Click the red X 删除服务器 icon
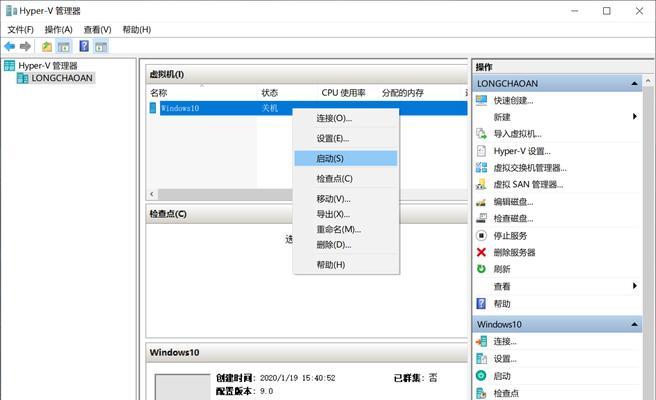This screenshot has width=656, height=400. click(482, 252)
